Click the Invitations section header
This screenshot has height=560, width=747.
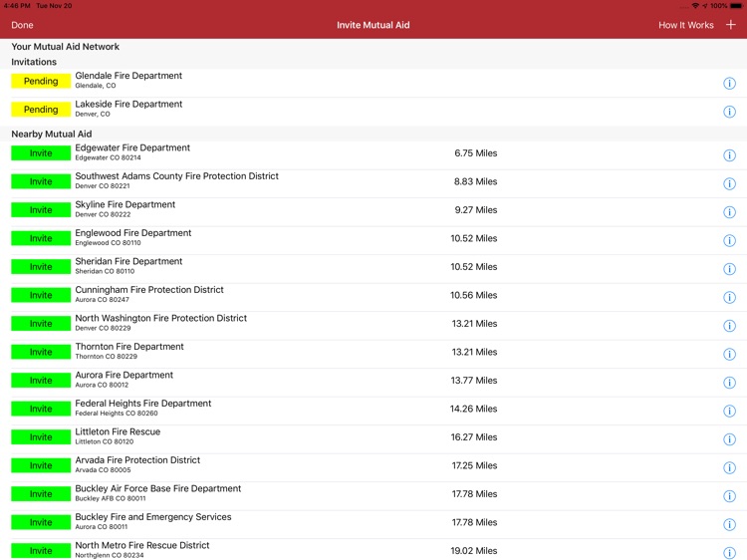tap(34, 62)
